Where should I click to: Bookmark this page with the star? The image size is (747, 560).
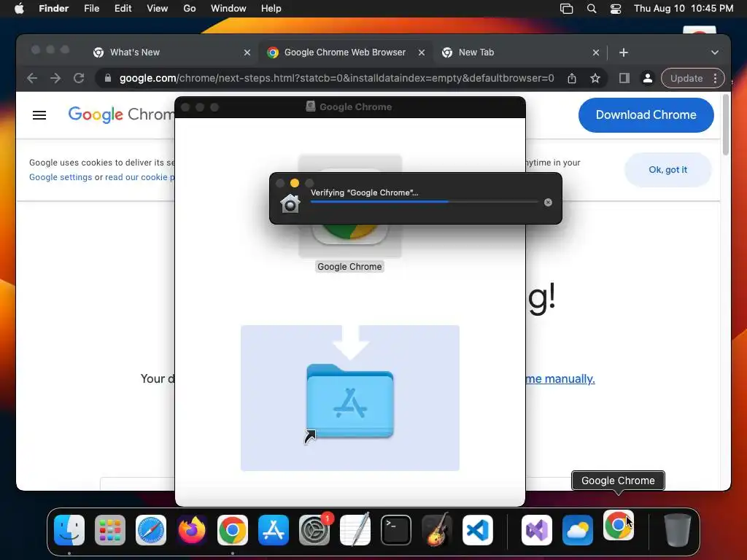click(595, 78)
